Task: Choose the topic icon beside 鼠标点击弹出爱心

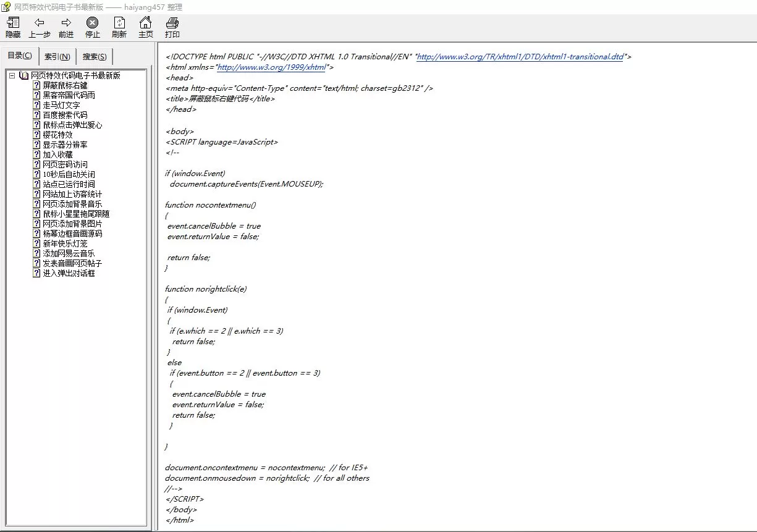Action: [36, 125]
